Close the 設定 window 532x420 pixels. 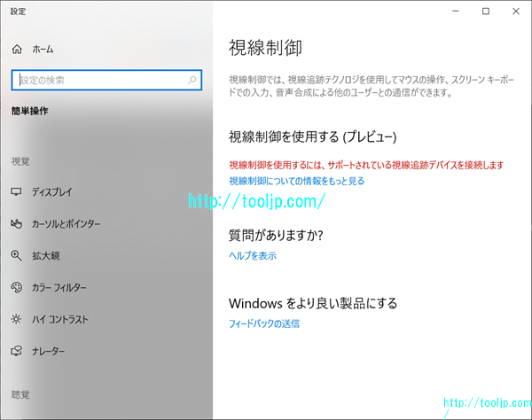point(516,12)
